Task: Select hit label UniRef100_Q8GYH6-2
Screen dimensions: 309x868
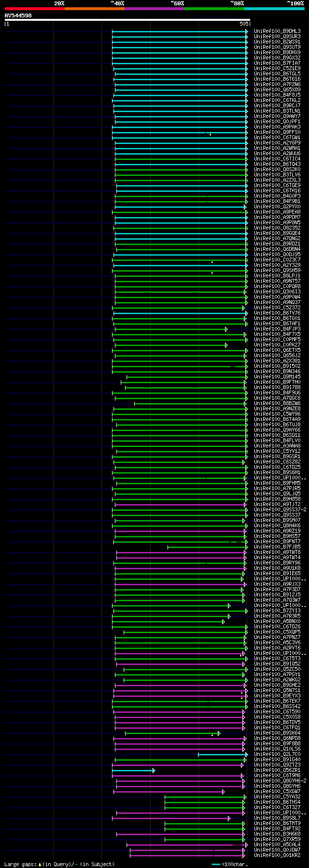Action: tap(280, 781)
